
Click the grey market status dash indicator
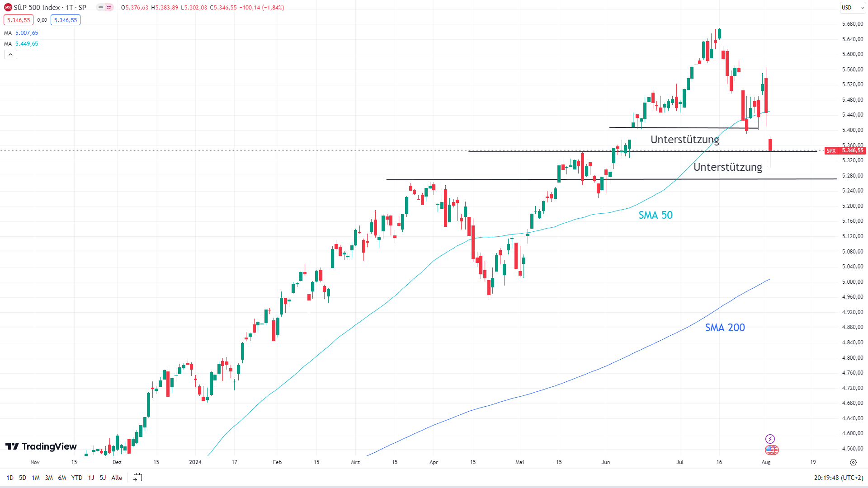click(x=101, y=7)
